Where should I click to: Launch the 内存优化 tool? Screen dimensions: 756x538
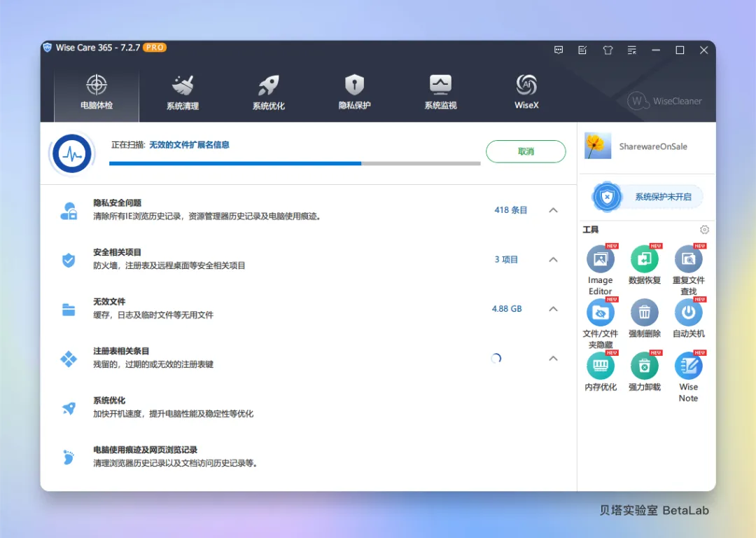(x=601, y=366)
